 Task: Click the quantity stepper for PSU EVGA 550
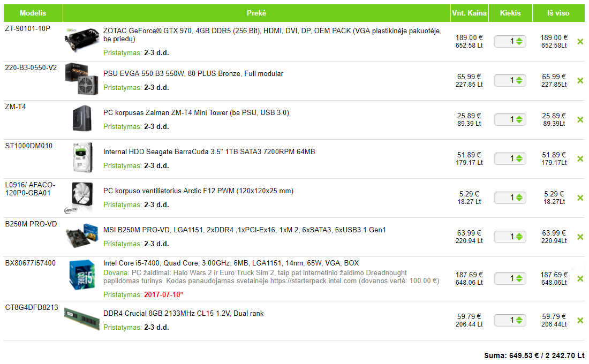point(519,80)
